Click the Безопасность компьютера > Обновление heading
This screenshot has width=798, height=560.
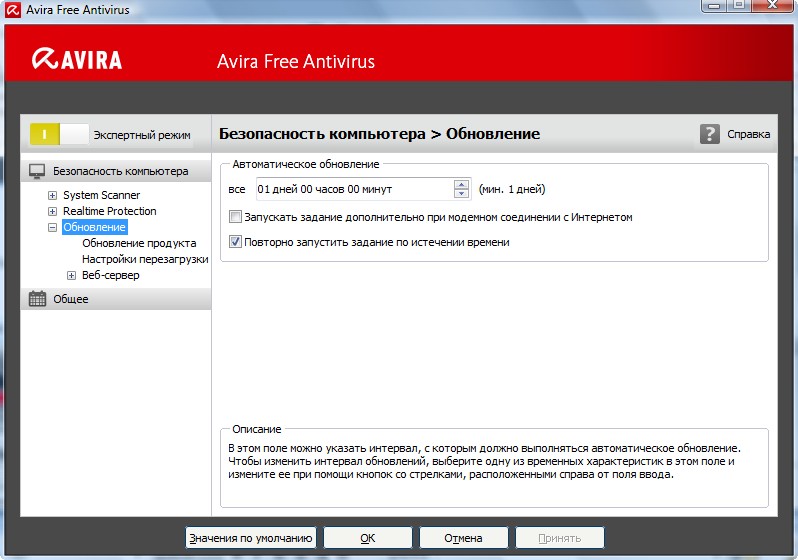(x=380, y=133)
